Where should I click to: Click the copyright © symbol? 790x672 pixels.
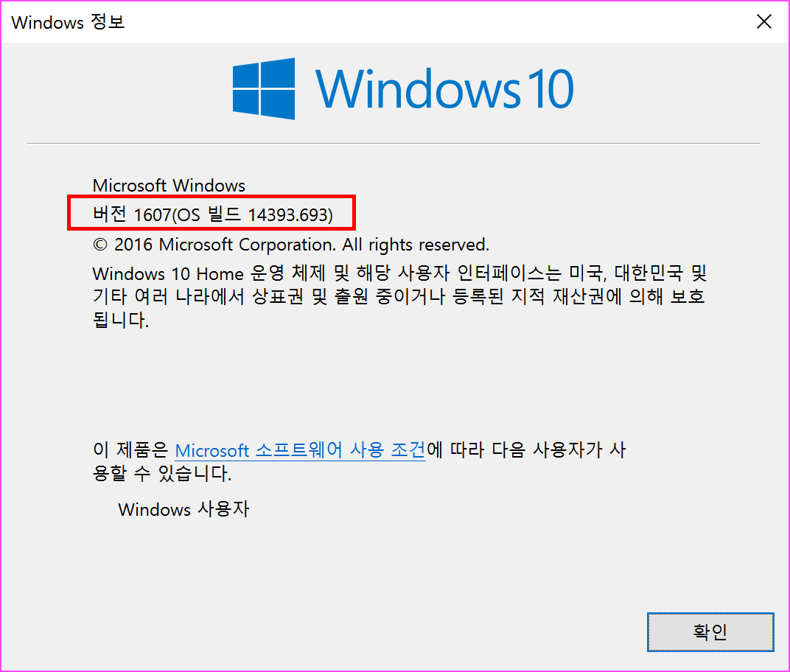[100, 245]
